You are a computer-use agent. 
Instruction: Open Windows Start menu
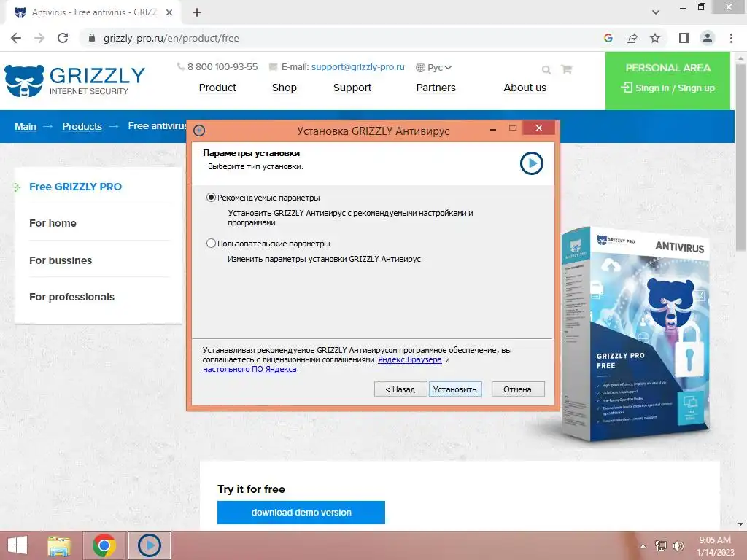(18, 545)
